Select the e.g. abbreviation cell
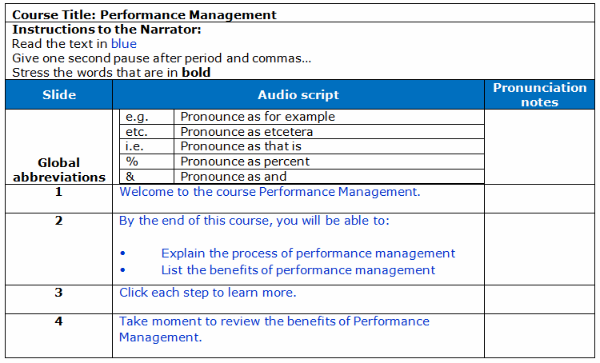 [x=147, y=117]
